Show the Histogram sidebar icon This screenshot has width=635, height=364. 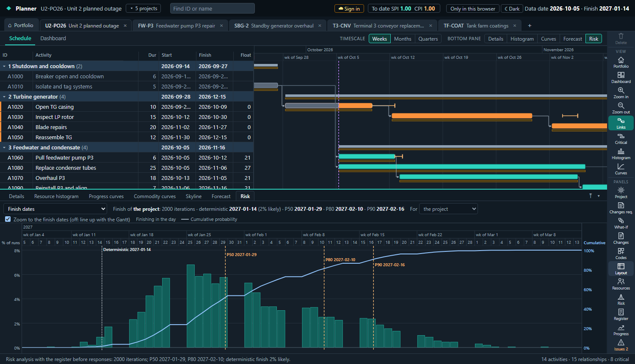coord(621,154)
